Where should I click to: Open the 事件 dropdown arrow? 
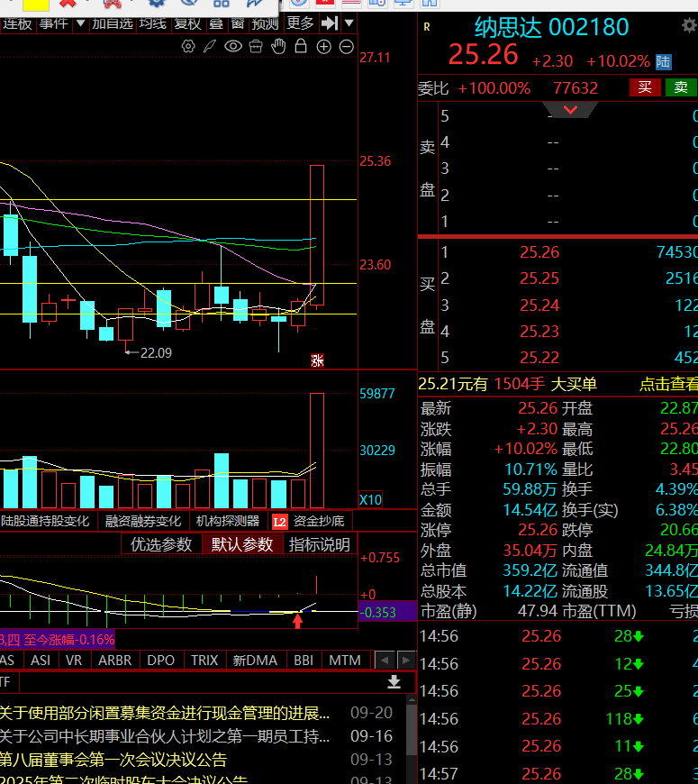click(80, 23)
